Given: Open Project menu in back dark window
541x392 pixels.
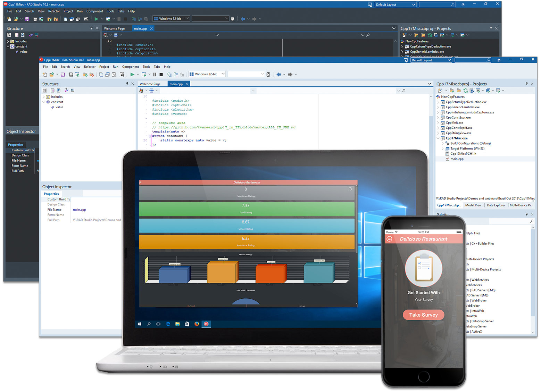Looking at the screenshot, I should tap(68, 11).
